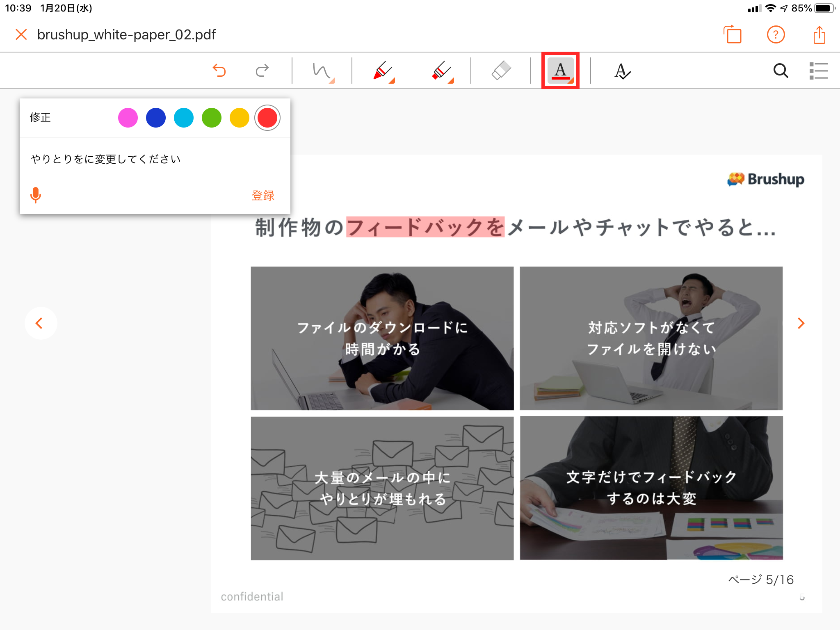The image size is (840, 630).
Task: Tap the redo arrow icon
Action: (x=262, y=71)
